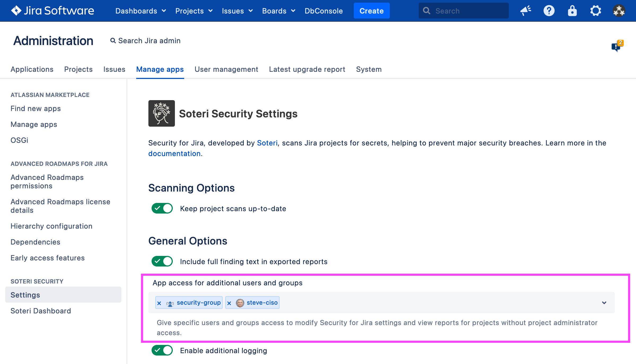Open the settings gear icon
This screenshot has height=364, width=636.
[595, 11]
